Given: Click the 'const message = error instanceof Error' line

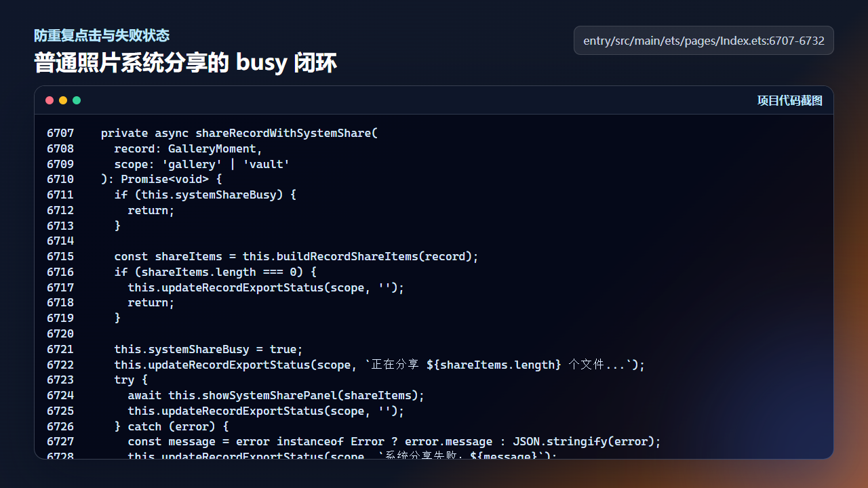Looking at the screenshot, I should tap(395, 441).
